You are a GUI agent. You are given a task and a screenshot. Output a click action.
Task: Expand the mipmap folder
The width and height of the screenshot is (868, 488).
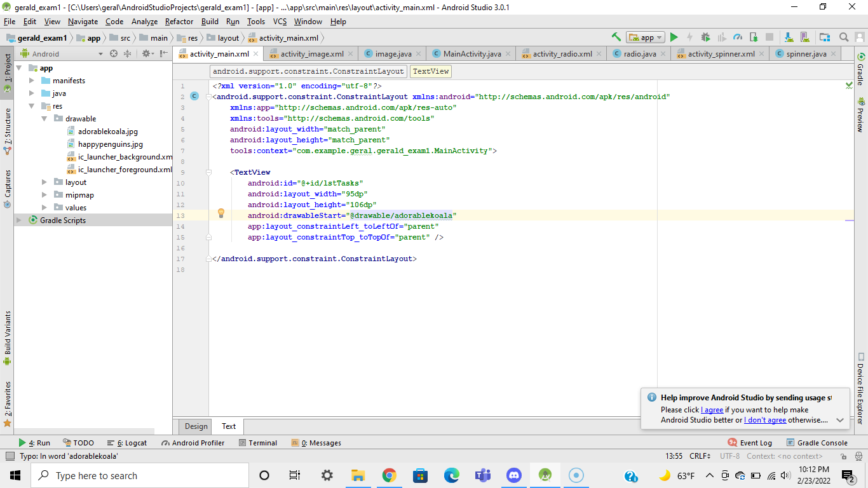[x=44, y=195]
